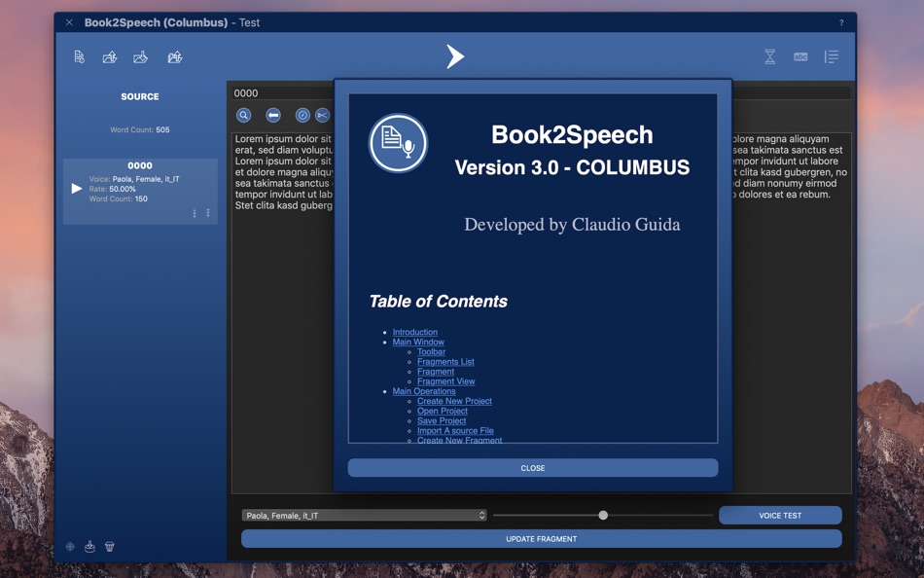Screen dimensions: 924x578
Task: Click right dotted handle on fragment 0000
Action: pyautogui.click(x=208, y=212)
